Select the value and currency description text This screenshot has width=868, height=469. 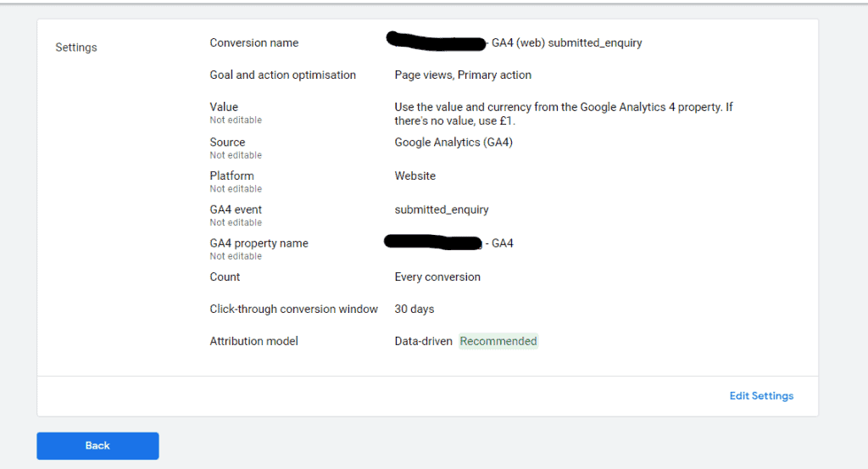coord(564,114)
